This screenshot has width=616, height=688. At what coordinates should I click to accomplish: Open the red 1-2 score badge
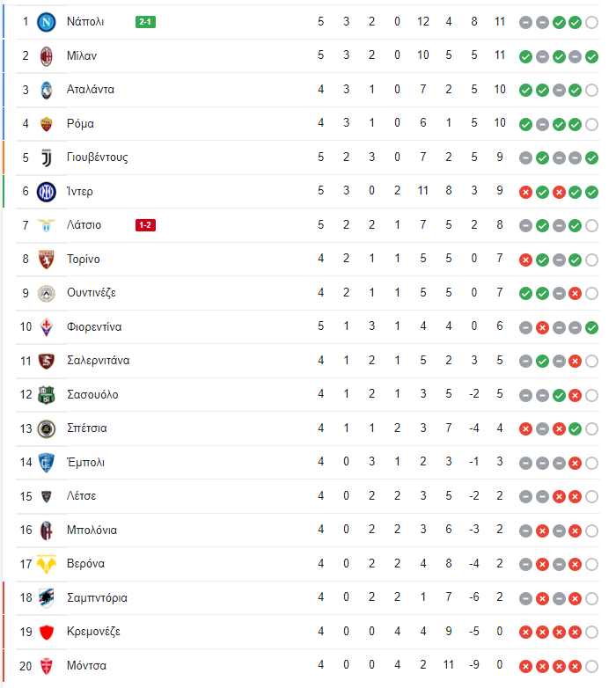point(145,225)
